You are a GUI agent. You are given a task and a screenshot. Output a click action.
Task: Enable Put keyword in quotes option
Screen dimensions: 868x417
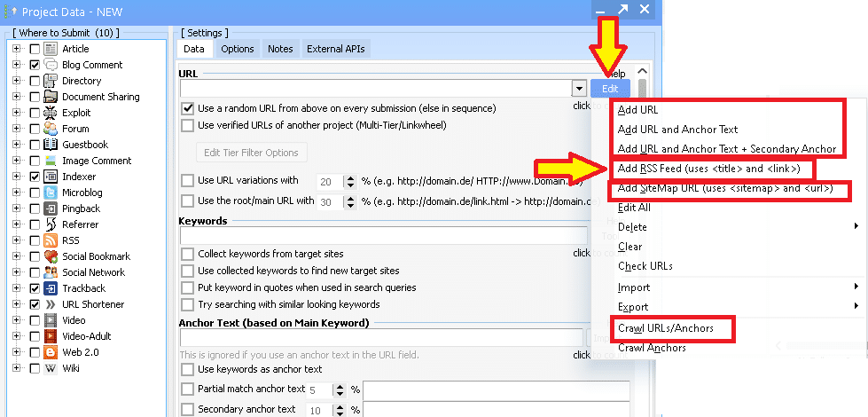(188, 288)
